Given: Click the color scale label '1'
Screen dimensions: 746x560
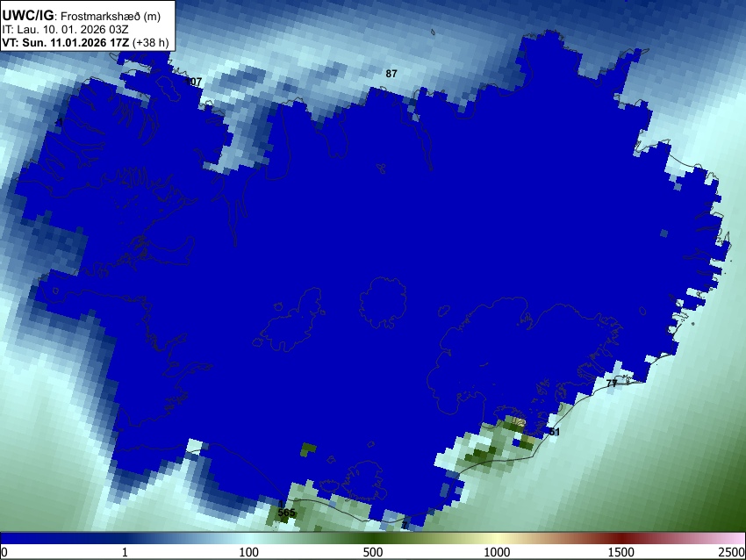Looking at the screenshot, I should click(125, 552).
